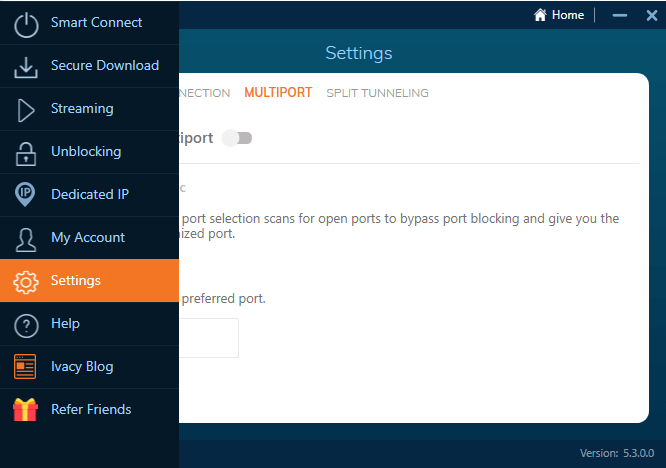666x468 pixels.
Task: Click the Refer Friends gift icon
Action: [25, 409]
